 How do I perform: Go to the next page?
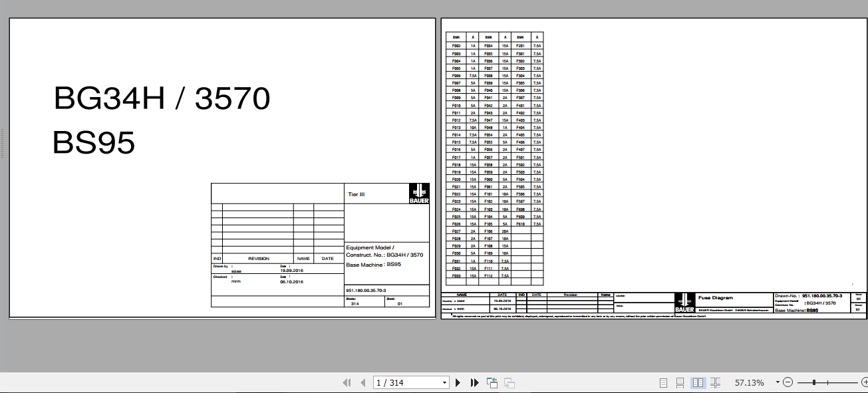pos(458,382)
